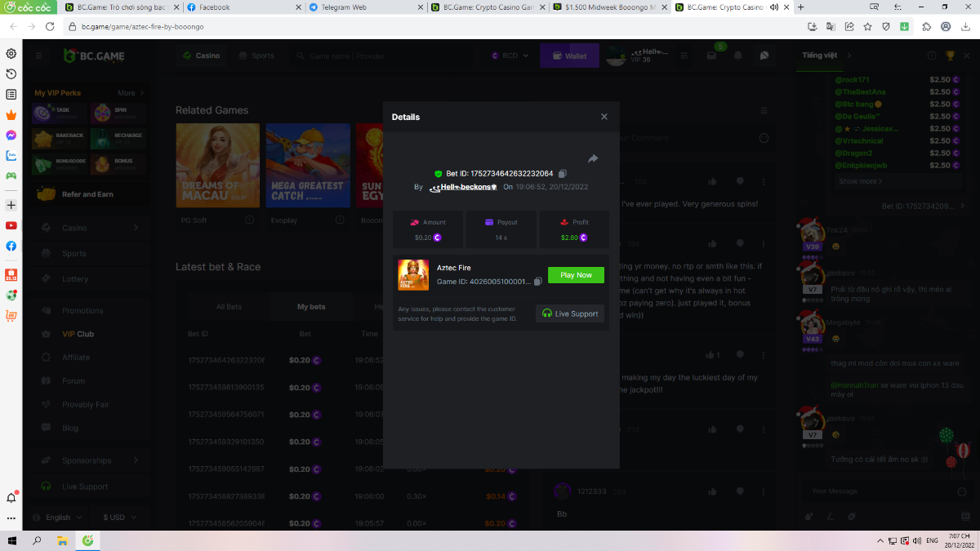Close the bet Details dialog
This screenshot has height=551, width=980.
click(604, 117)
